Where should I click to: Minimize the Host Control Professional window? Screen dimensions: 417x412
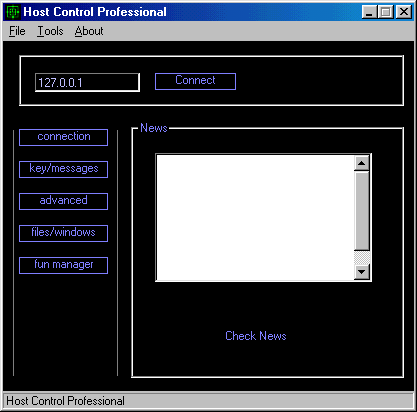click(x=369, y=12)
